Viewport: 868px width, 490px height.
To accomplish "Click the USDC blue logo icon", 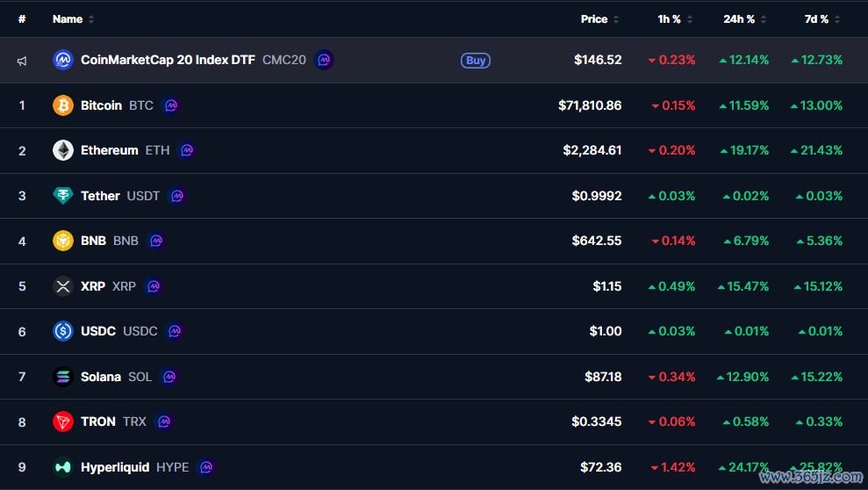I will point(63,331).
